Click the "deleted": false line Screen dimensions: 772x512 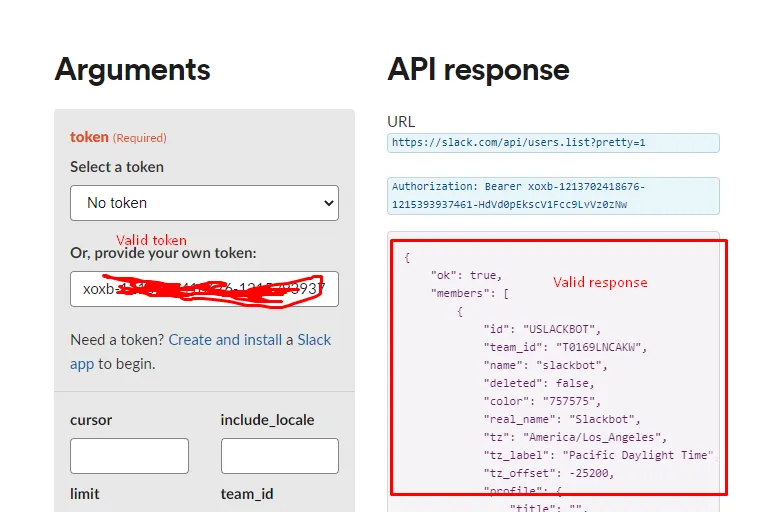[539, 383]
